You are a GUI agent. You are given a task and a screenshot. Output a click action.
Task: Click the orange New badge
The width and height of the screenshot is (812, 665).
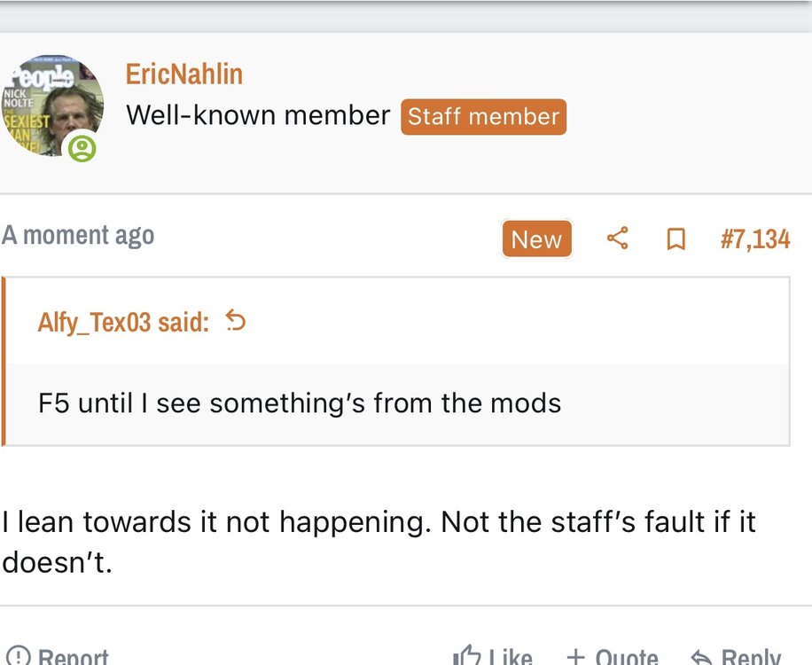(x=536, y=239)
